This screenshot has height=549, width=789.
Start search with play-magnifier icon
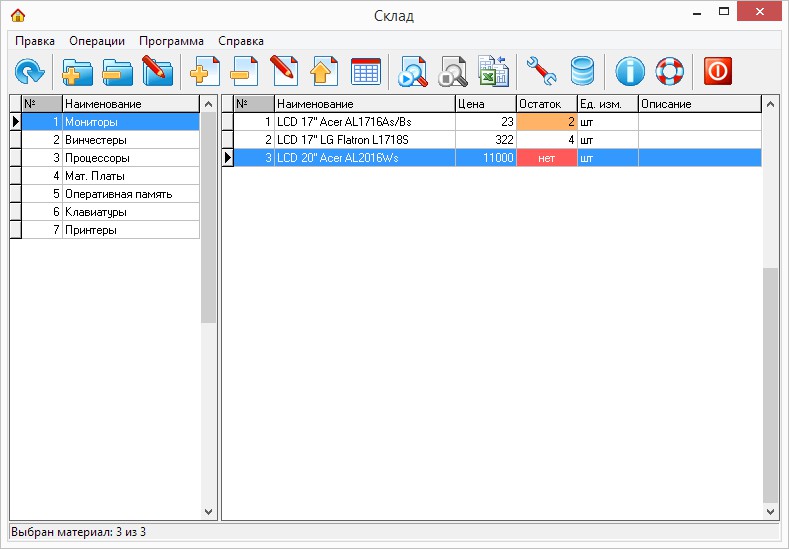click(413, 71)
